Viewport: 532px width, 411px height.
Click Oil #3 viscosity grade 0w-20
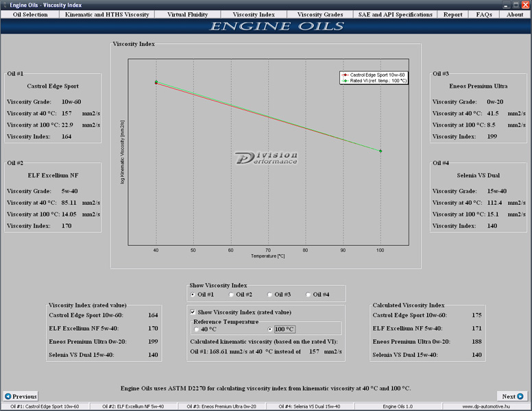tap(495, 102)
